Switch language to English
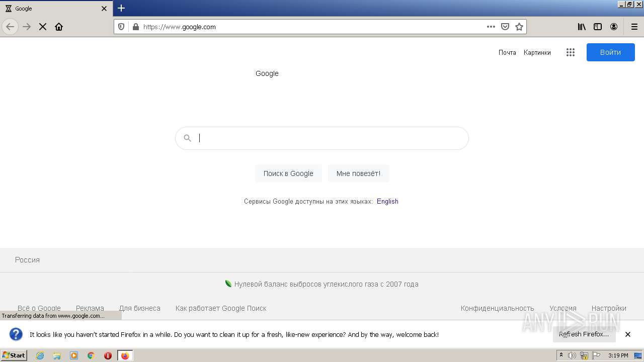This screenshot has width=644, height=362. (x=387, y=201)
